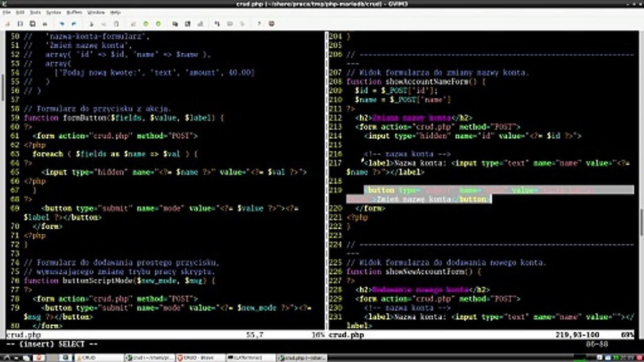644x362 pixels.
Task: Click the 'Dodawanie nowego konta' heading line
Action: pyautogui.click(x=422, y=290)
